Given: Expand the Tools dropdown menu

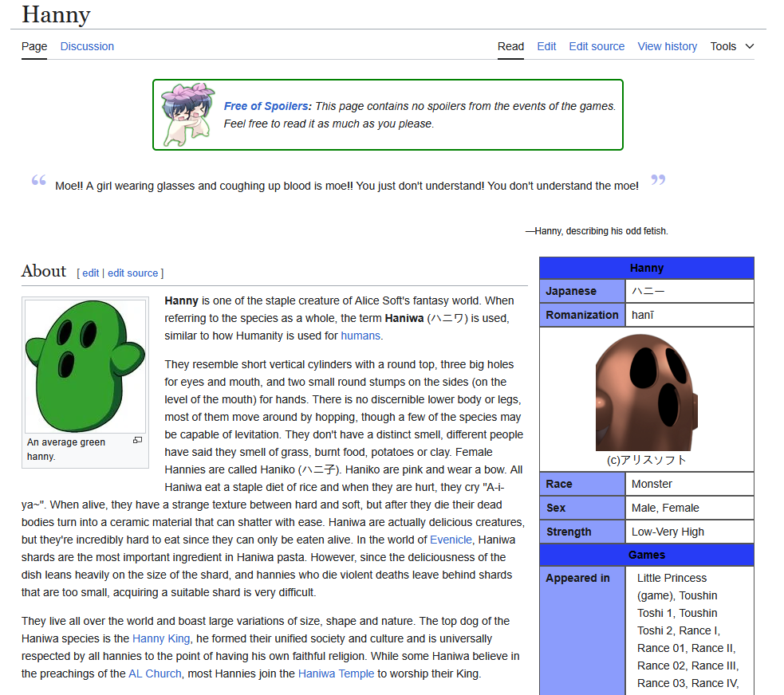Looking at the screenshot, I should (x=732, y=46).
